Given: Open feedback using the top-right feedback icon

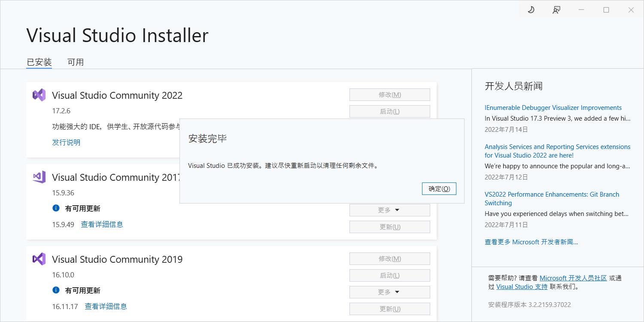Looking at the screenshot, I should tap(556, 9).
